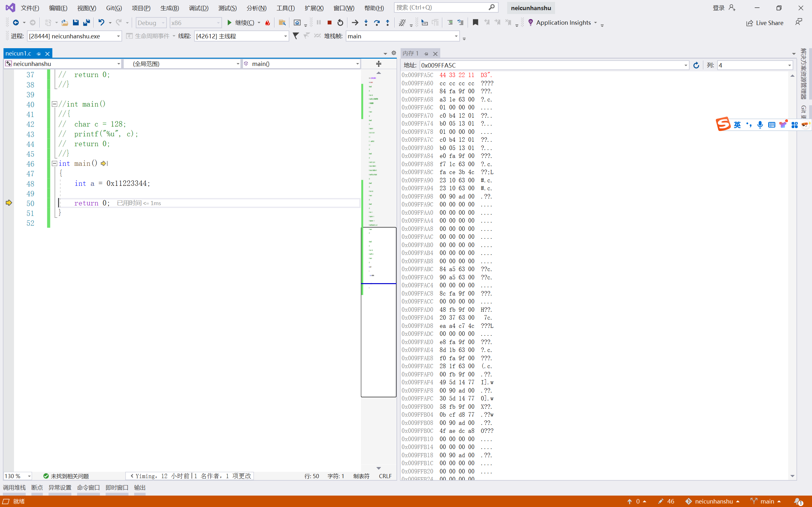Click the memory address input field

pos(550,65)
